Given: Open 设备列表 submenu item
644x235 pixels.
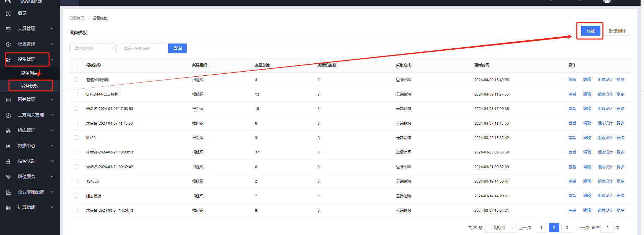Looking at the screenshot, I should coord(30,73).
